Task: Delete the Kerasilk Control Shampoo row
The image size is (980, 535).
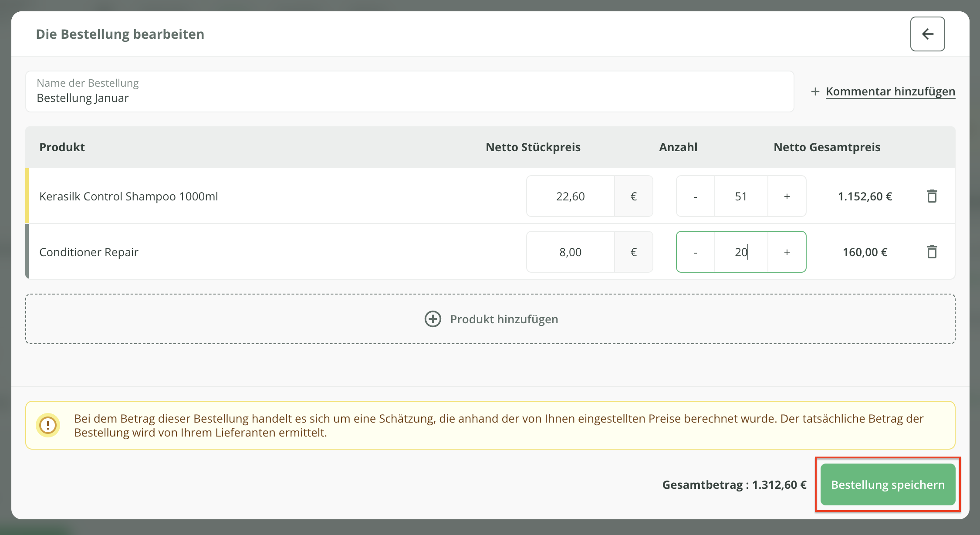Action: point(932,196)
